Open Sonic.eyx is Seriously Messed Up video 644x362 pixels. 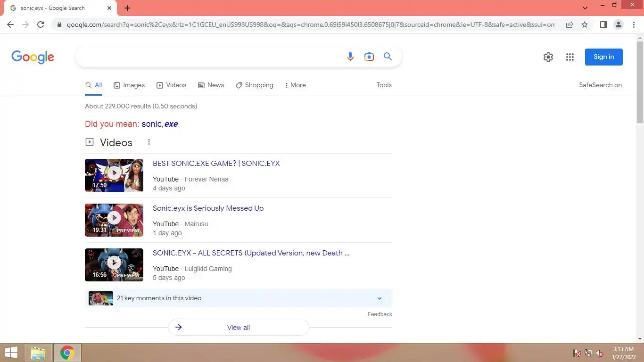tap(208, 208)
